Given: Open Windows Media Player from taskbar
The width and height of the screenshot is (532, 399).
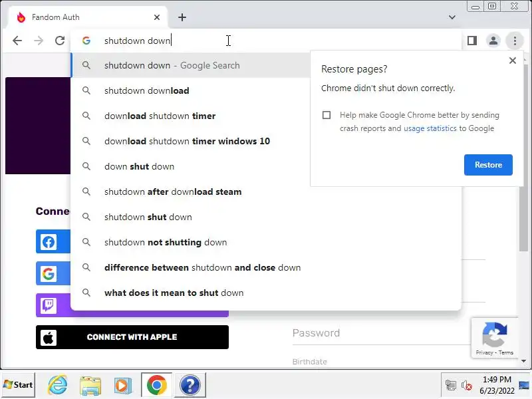Looking at the screenshot, I should (x=123, y=385).
